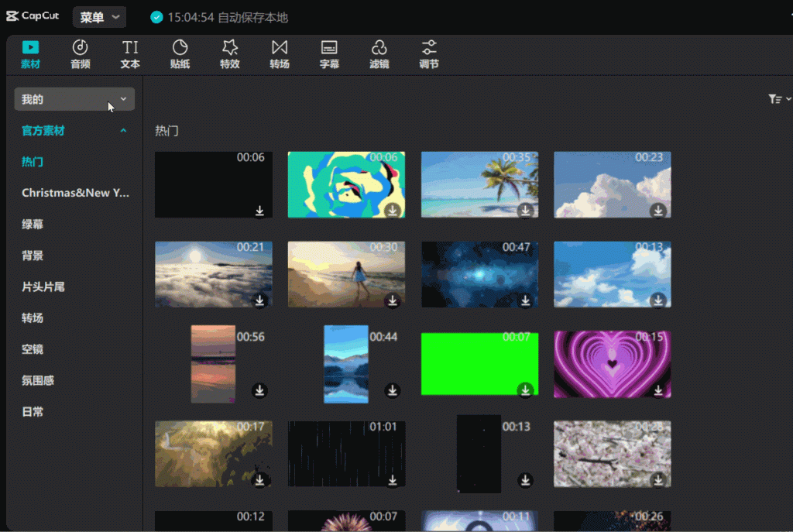Viewport: 793px width, 532px height.
Task: Download the golden 00:17 clip
Action: click(259, 480)
